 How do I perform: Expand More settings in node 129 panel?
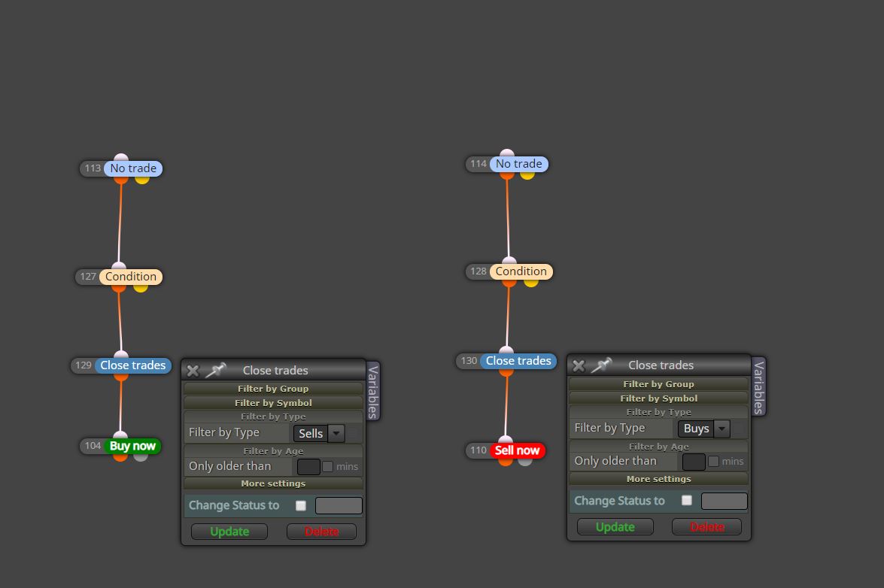coord(273,483)
